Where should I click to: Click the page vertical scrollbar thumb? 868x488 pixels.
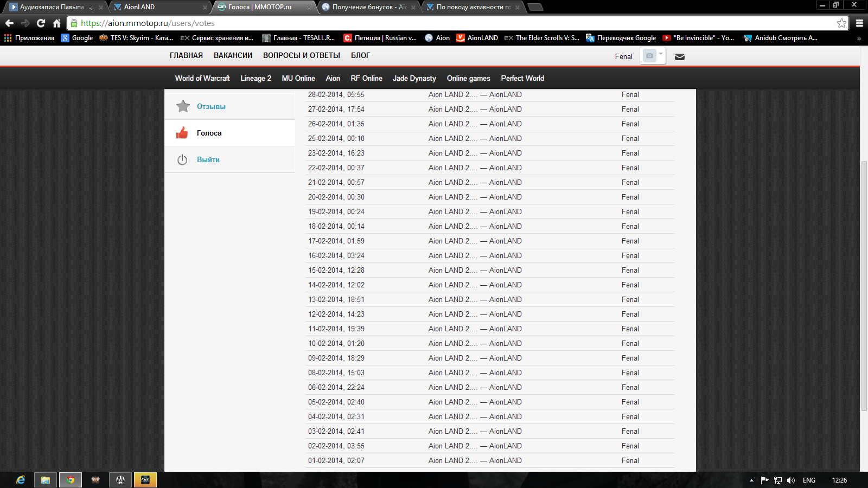864,286
